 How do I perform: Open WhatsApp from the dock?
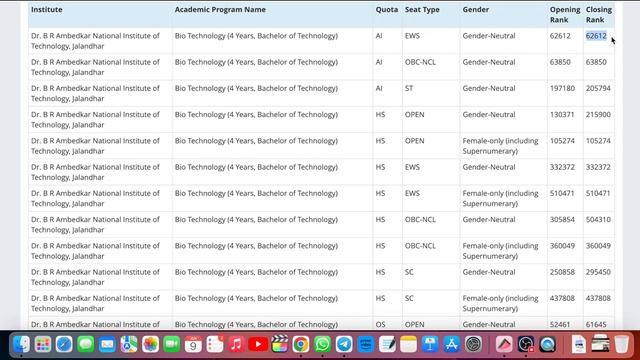point(322,344)
